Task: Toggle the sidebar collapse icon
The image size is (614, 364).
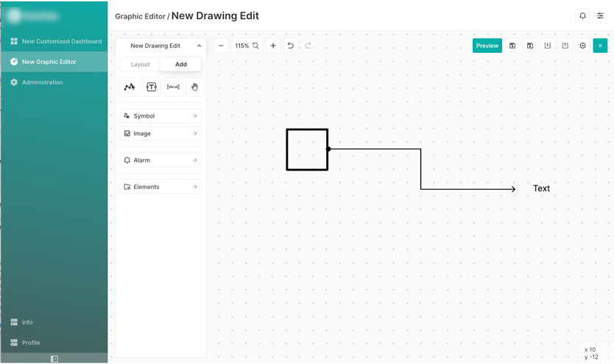Action: pos(54,359)
